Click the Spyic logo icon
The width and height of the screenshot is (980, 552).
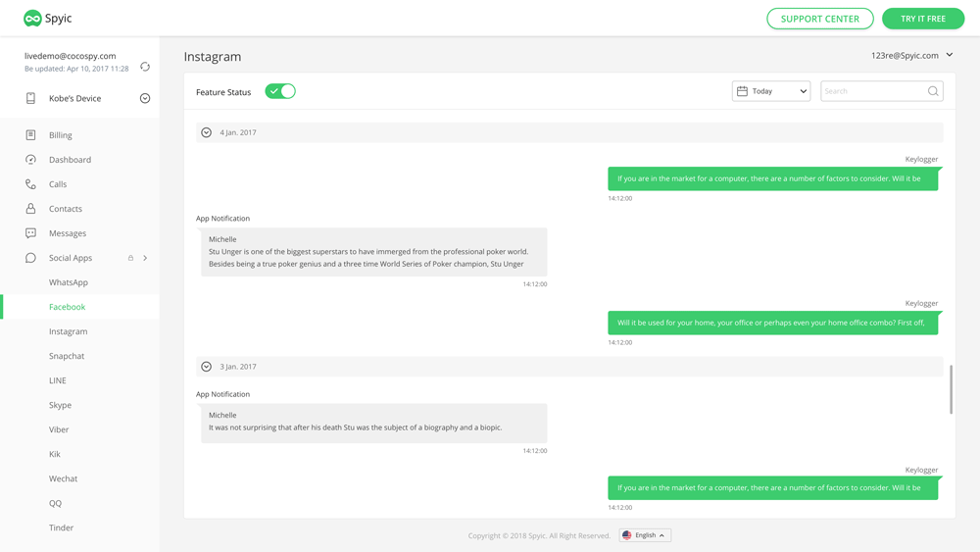(x=32, y=19)
